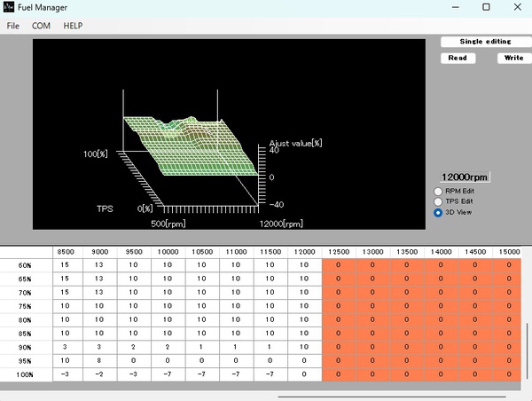
Task: Select the 11500 column header
Action: pos(270,252)
